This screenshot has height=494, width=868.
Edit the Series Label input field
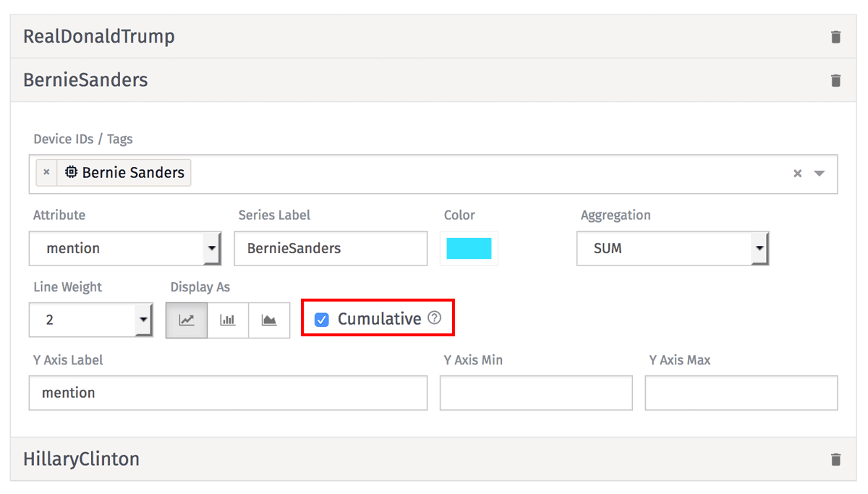coord(331,248)
